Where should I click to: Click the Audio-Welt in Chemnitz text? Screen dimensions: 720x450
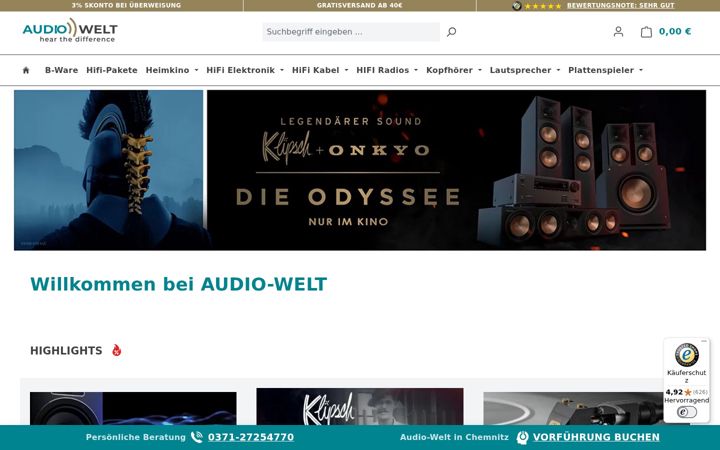pyautogui.click(x=454, y=437)
